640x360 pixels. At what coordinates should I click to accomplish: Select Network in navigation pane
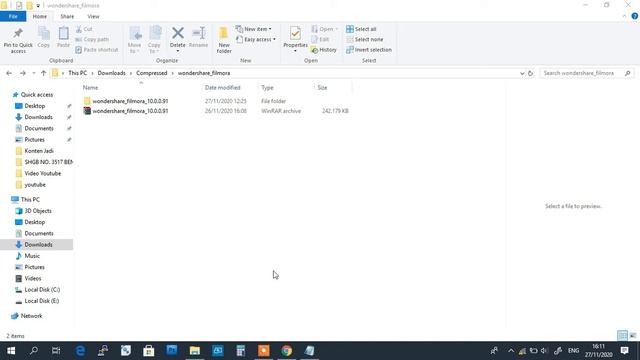click(x=31, y=316)
